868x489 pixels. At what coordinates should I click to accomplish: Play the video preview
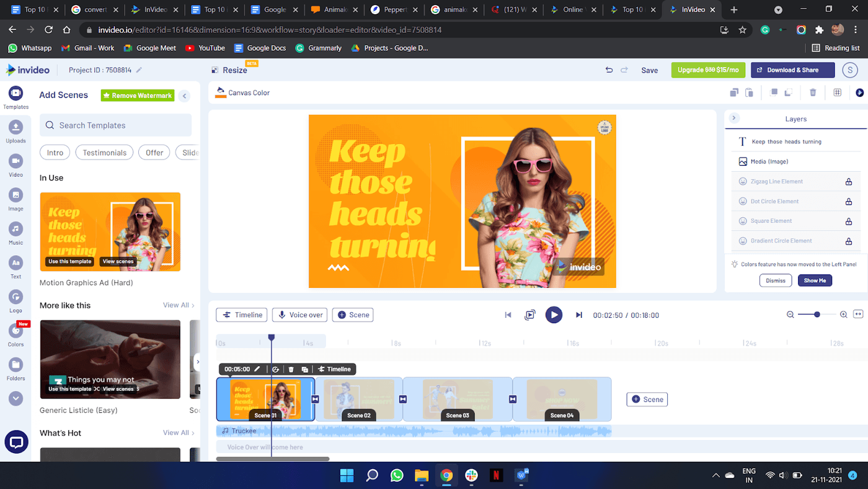(553, 315)
